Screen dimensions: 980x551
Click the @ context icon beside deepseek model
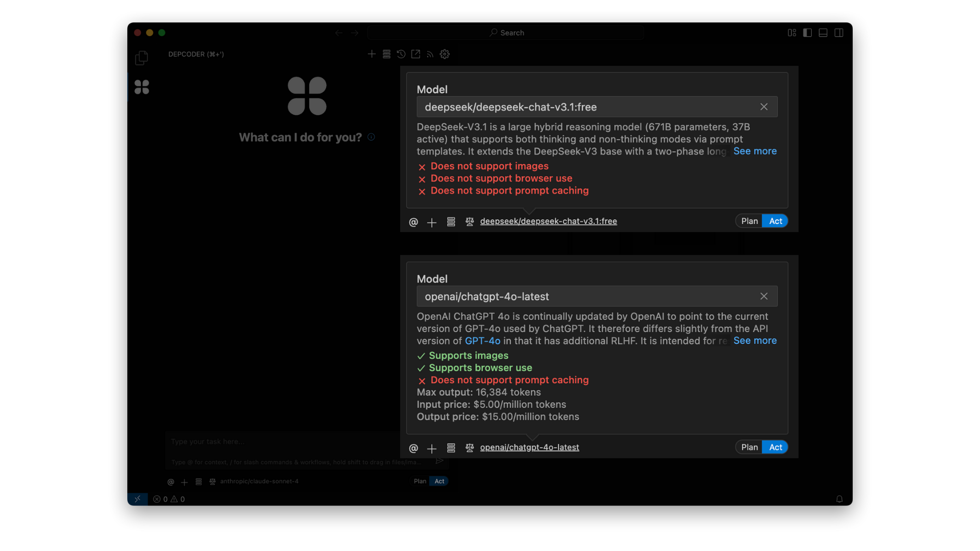point(413,222)
